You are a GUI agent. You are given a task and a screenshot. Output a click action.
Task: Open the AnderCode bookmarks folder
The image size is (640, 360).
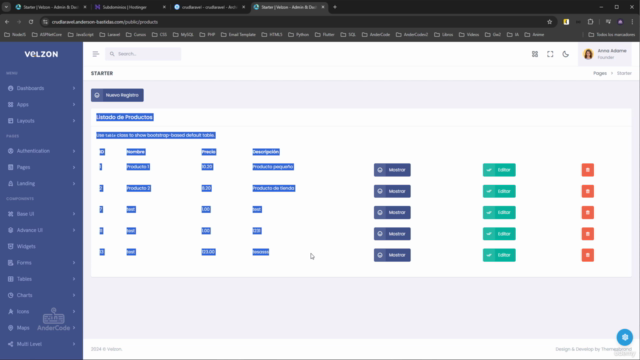pos(376,35)
